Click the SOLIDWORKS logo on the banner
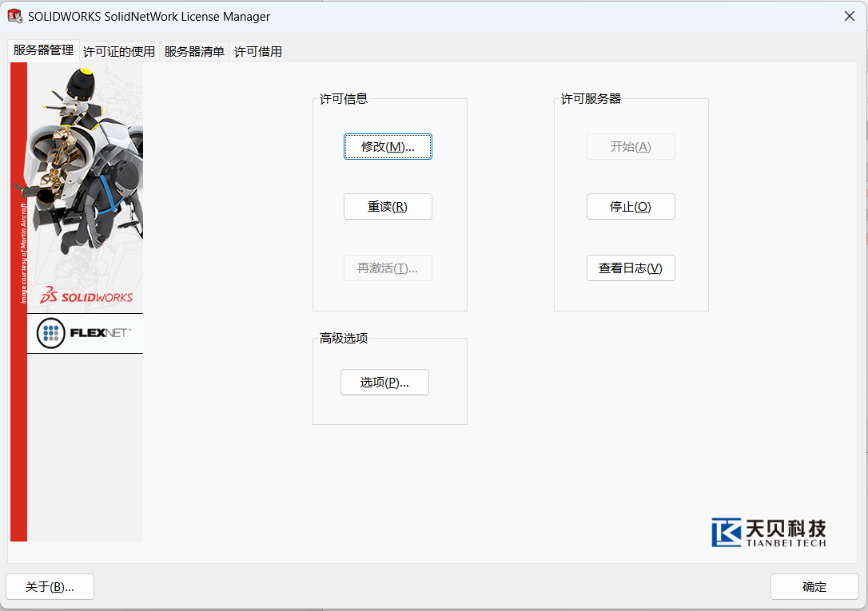Viewport: 868px width, 611px height. tap(86, 296)
